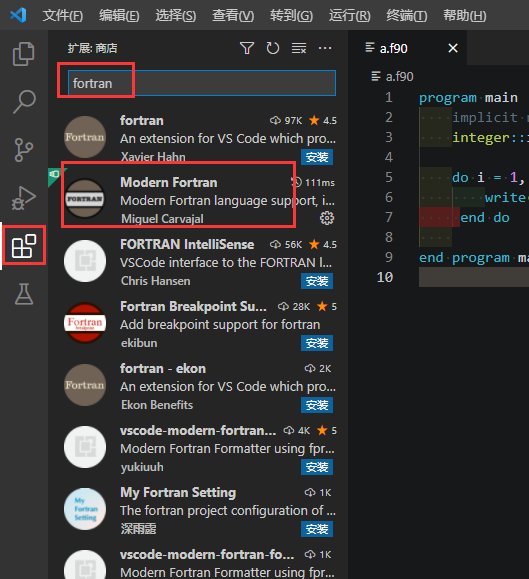Click a.f90 in the breadcrumb bar
Image resolution: width=529 pixels, height=579 pixels.
(x=399, y=76)
